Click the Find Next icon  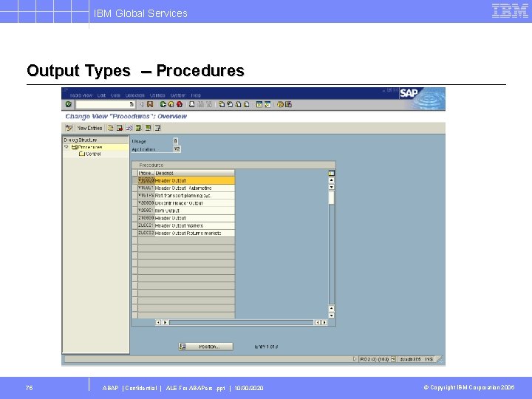pyautogui.click(x=208, y=104)
